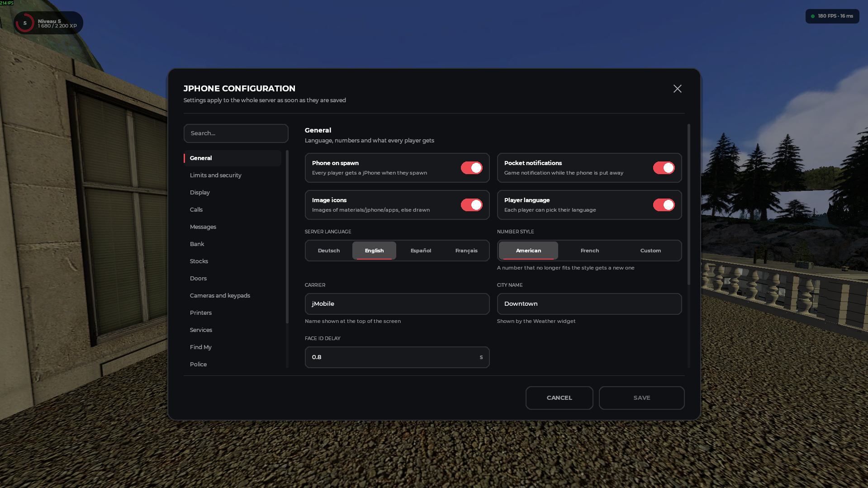The image size is (868, 488).
Task: Open Cameras and keypads section
Action: pyautogui.click(x=232, y=296)
